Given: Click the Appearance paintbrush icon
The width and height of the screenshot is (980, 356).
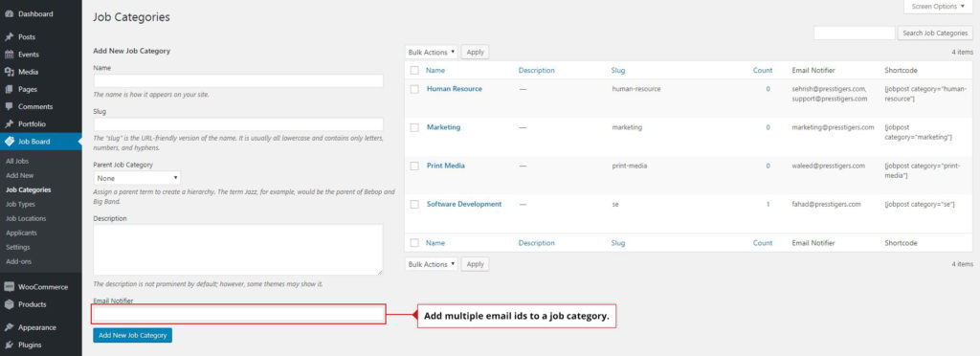Looking at the screenshot, I should tap(10, 327).
